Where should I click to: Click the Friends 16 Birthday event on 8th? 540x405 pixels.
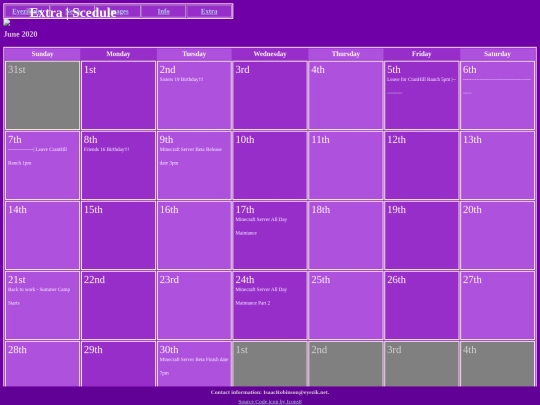pos(106,149)
